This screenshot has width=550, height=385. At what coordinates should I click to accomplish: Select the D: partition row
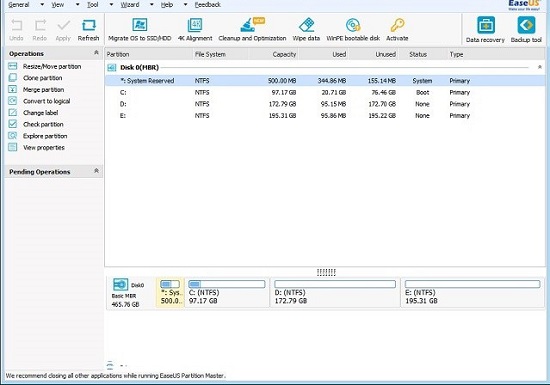pos(325,104)
